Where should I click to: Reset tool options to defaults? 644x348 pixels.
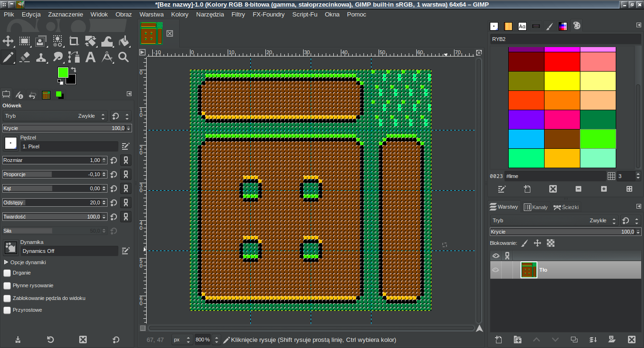(x=116, y=340)
